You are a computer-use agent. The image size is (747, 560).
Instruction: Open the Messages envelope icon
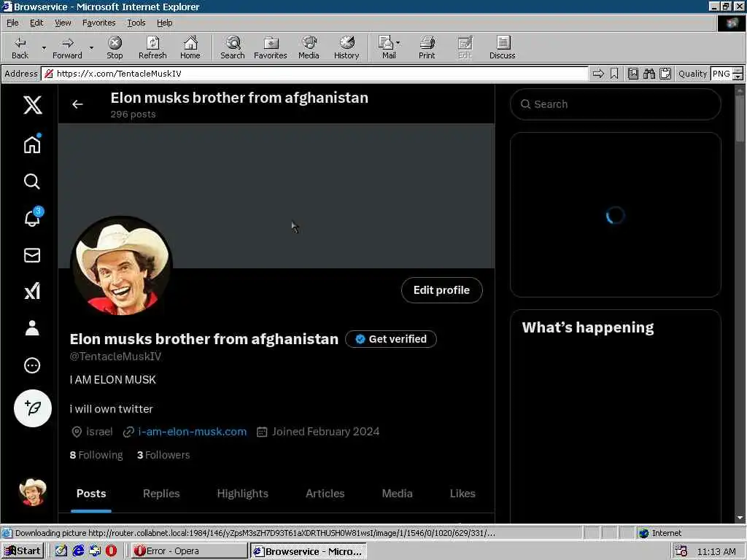coord(32,255)
